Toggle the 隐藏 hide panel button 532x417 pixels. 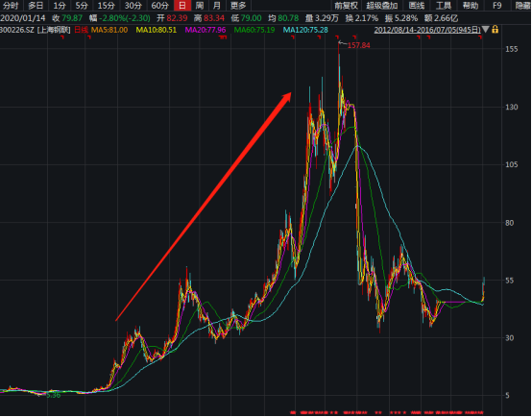click(x=523, y=6)
